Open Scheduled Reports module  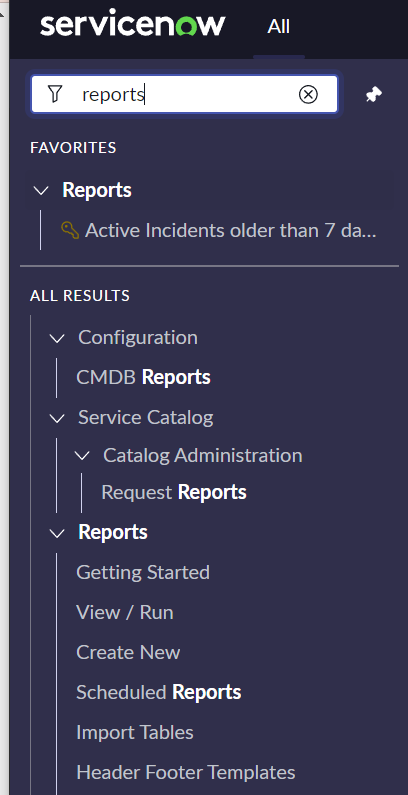(x=159, y=693)
